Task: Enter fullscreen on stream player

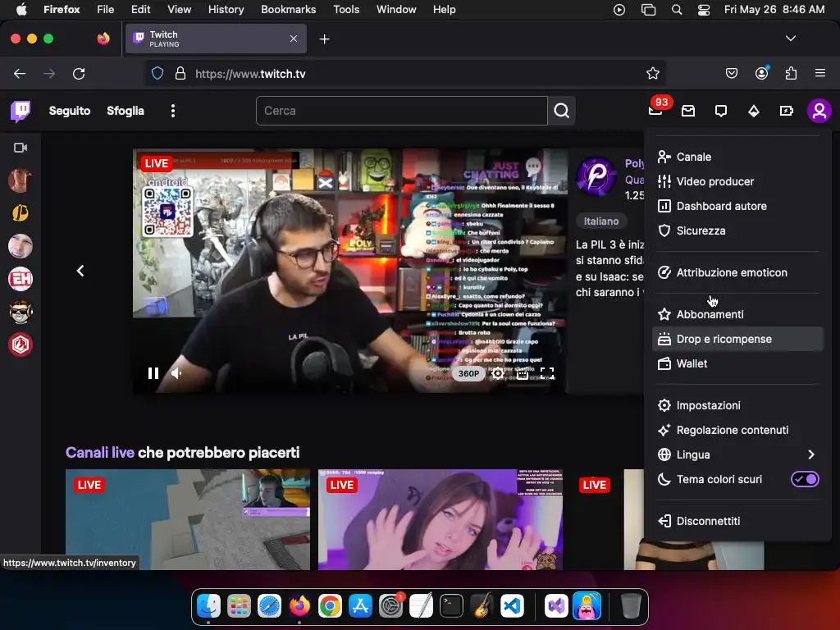Action: (x=547, y=373)
